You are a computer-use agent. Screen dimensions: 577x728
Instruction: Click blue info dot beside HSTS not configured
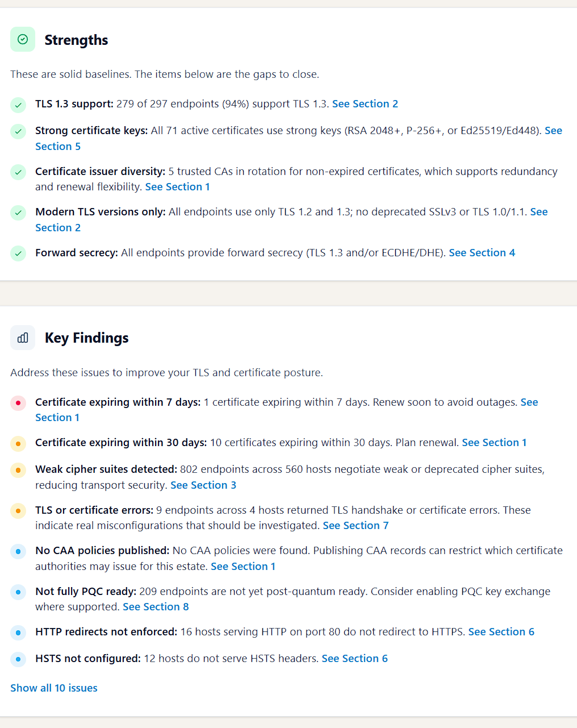18,659
